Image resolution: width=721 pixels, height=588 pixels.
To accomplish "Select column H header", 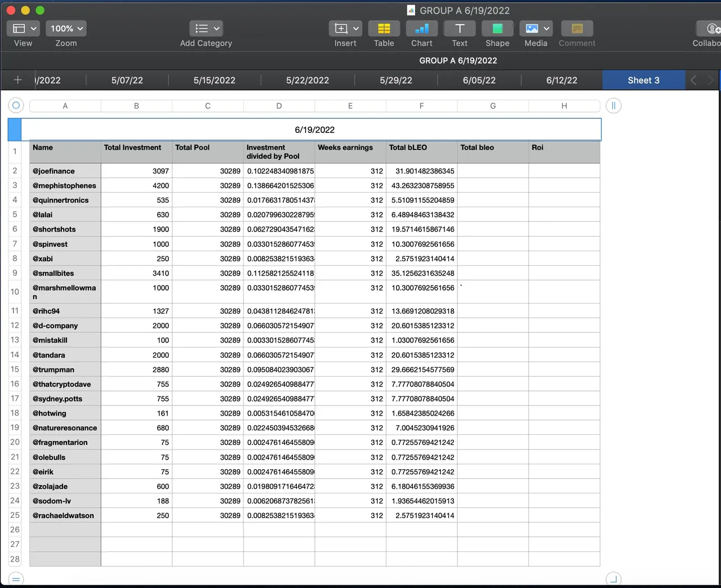I will [x=564, y=106].
